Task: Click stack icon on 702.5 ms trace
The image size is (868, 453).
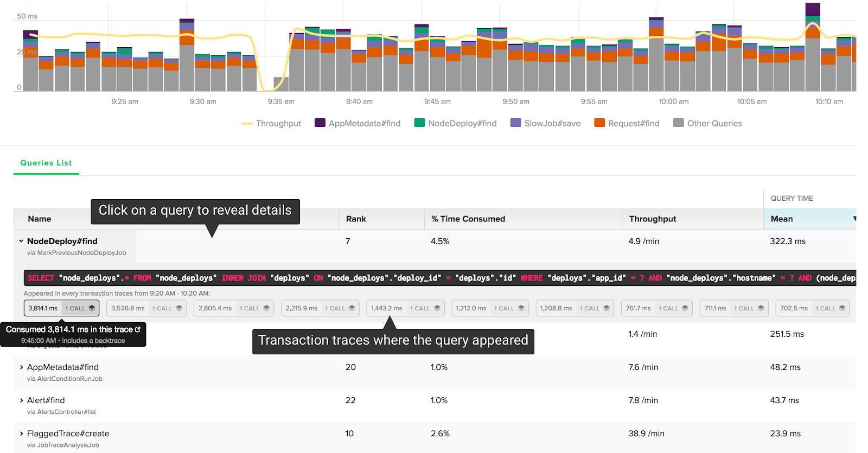Action: (x=842, y=308)
